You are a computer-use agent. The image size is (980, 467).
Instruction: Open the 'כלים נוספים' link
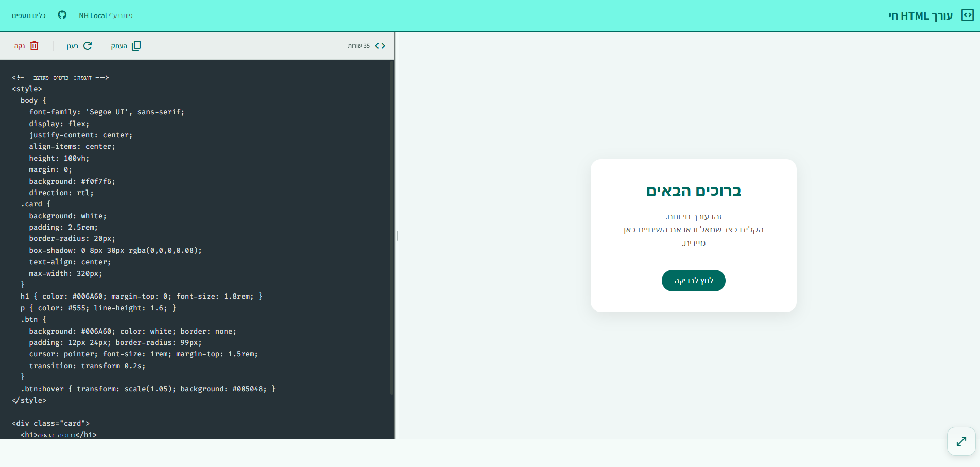[x=29, y=15]
